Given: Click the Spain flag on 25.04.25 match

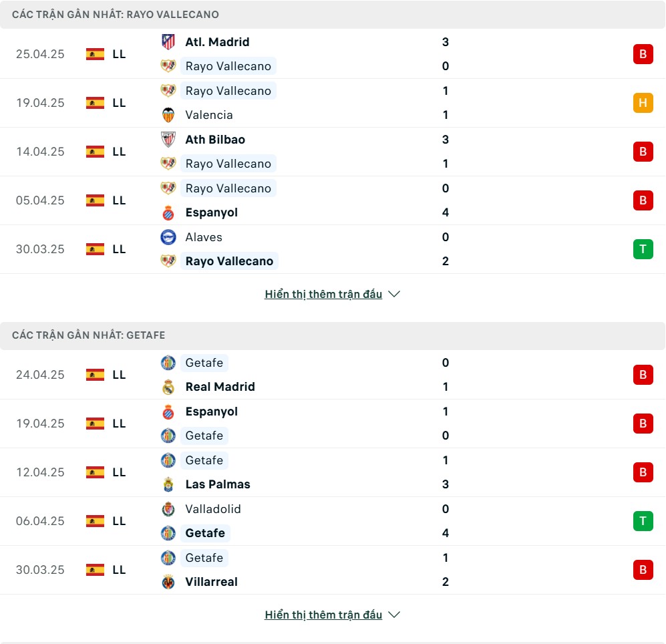Looking at the screenshot, I should [95, 54].
